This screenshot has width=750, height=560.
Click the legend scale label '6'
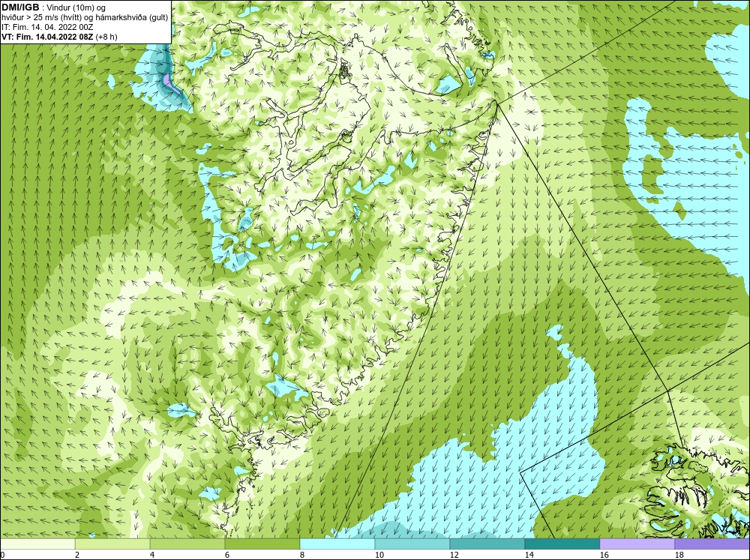pyautogui.click(x=227, y=555)
